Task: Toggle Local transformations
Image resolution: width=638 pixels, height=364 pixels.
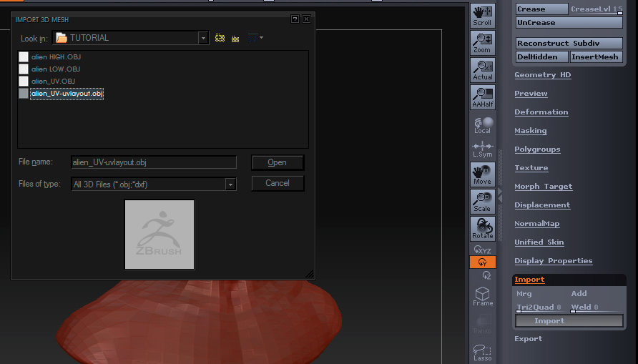Action: [x=483, y=125]
